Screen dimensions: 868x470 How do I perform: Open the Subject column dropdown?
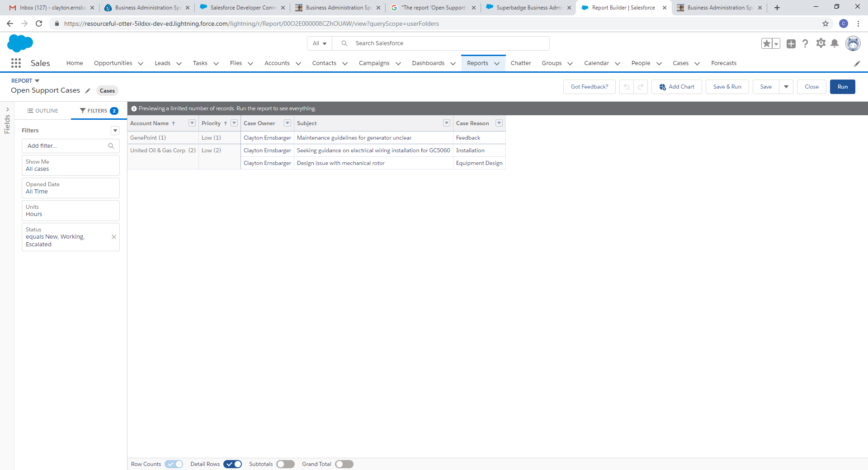(447, 123)
